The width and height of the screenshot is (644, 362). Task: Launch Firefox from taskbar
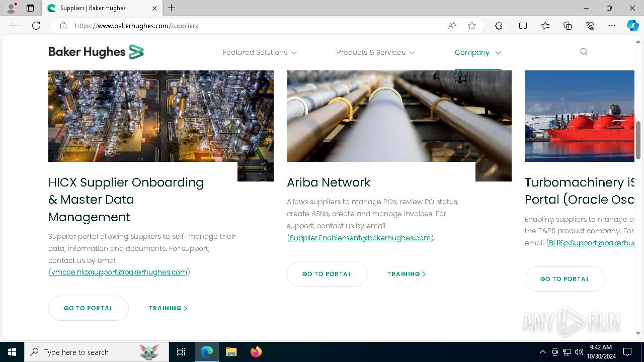coord(256,352)
